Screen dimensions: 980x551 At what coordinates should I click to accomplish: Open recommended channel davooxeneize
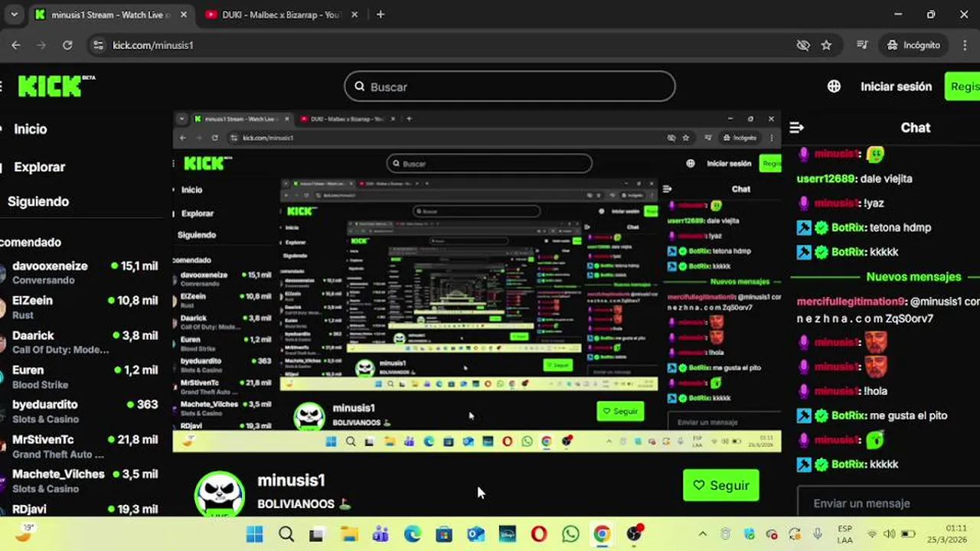80,272
